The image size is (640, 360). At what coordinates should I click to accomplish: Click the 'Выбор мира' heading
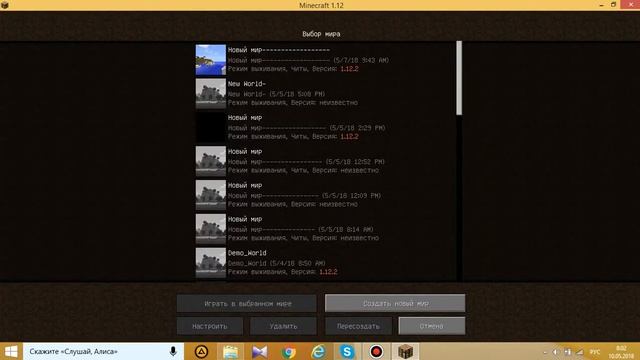[321, 34]
